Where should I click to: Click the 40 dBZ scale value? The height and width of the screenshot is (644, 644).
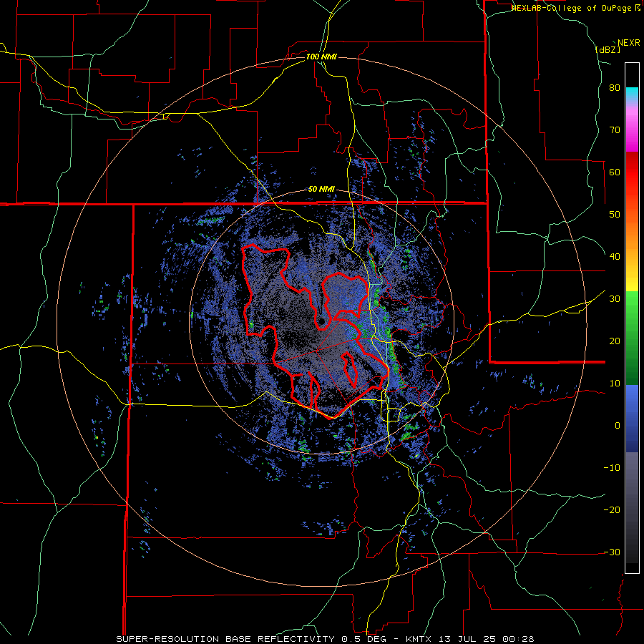click(x=615, y=257)
